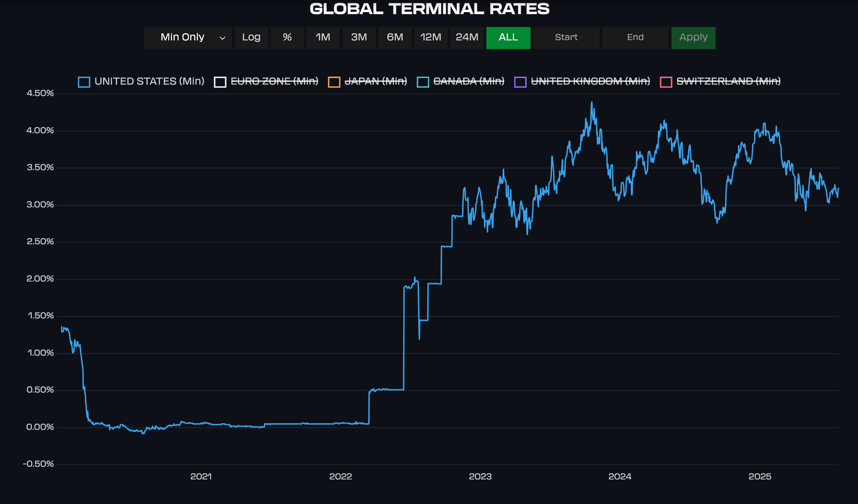Toggle Switzerland red legend box
Screen dimensions: 858x504
pyautogui.click(x=666, y=82)
